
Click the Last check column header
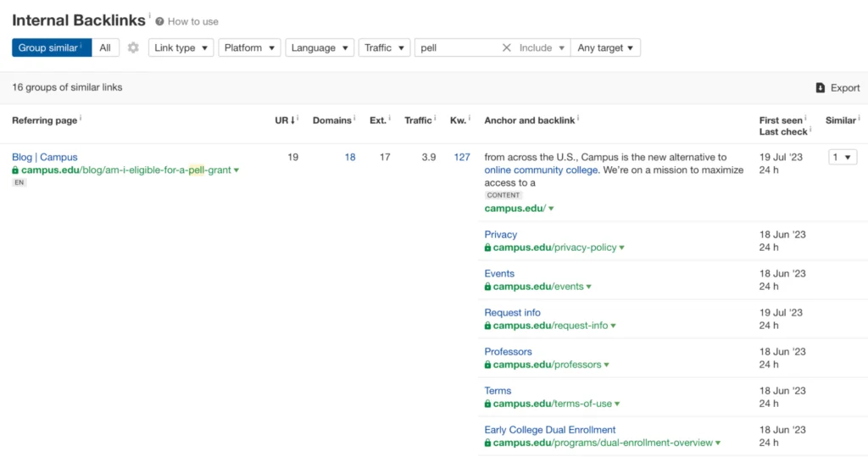tap(783, 131)
